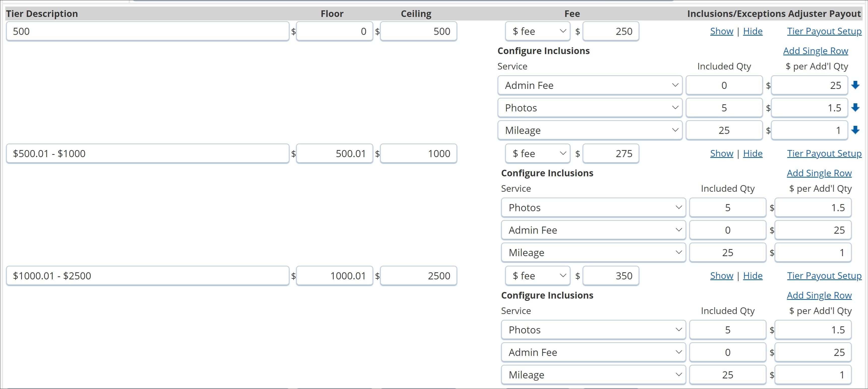The width and height of the screenshot is (868, 389).
Task: Click blue down arrow beside first Photos row
Action: (855, 108)
